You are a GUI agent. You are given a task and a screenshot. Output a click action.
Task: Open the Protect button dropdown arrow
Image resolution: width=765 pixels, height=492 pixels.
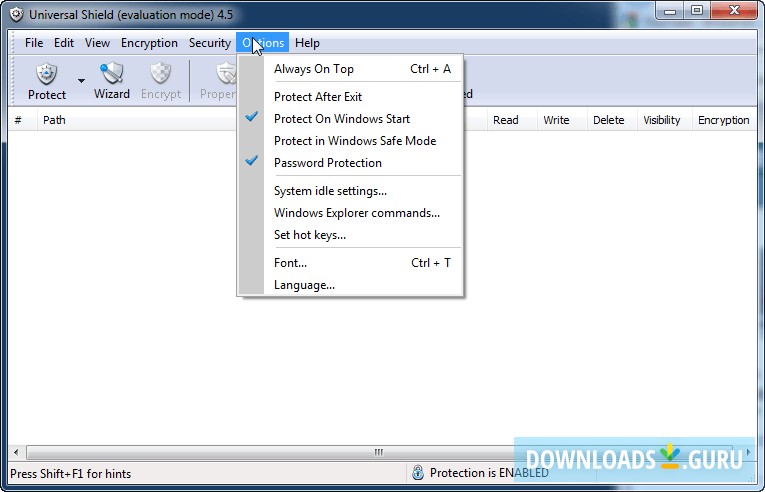coord(81,81)
